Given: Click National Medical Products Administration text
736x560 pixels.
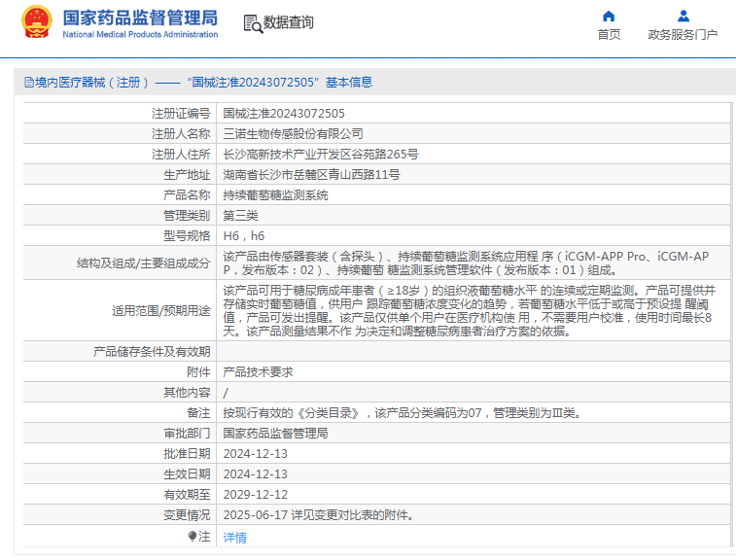Looking at the screenshot, I should tap(140, 34).
